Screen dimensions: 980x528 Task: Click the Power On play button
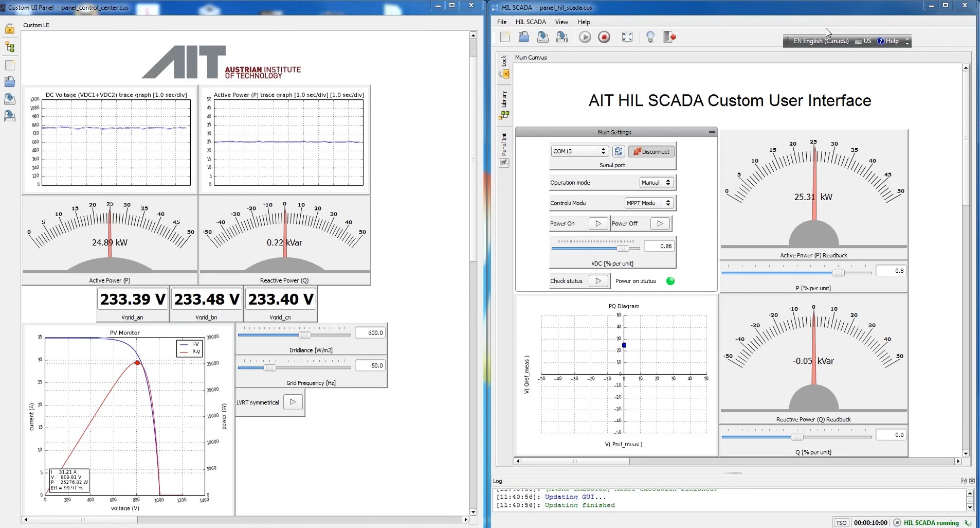point(598,223)
